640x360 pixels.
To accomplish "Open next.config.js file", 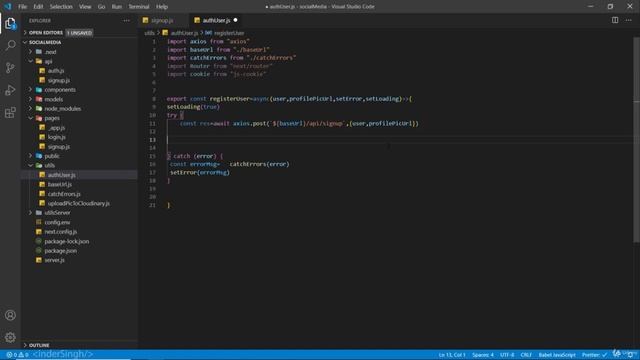I will pos(60,231).
